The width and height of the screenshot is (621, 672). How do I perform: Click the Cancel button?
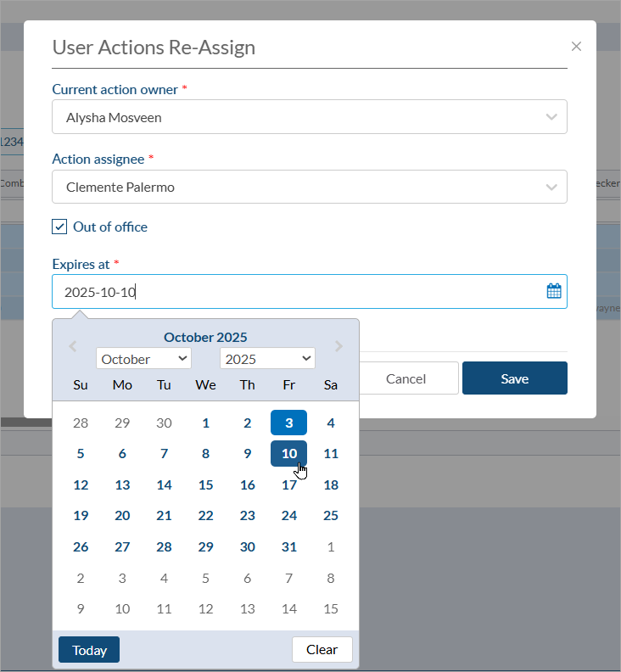[x=406, y=378]
